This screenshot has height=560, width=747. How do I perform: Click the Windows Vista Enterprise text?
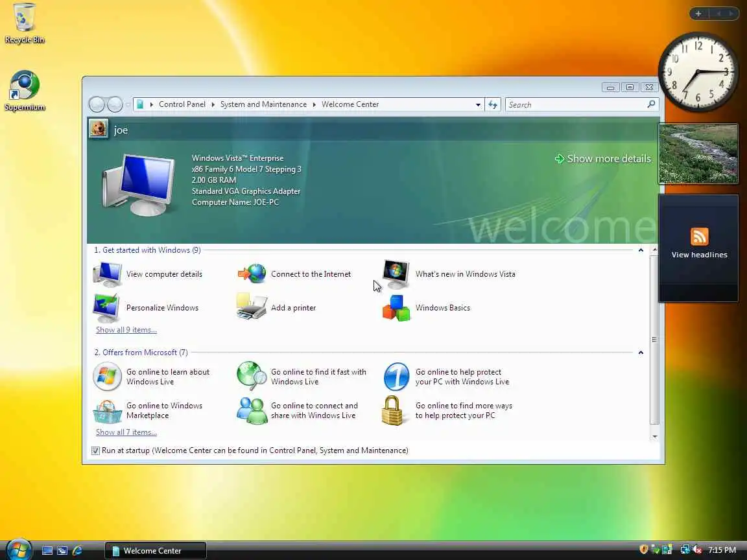pos(238,158)
